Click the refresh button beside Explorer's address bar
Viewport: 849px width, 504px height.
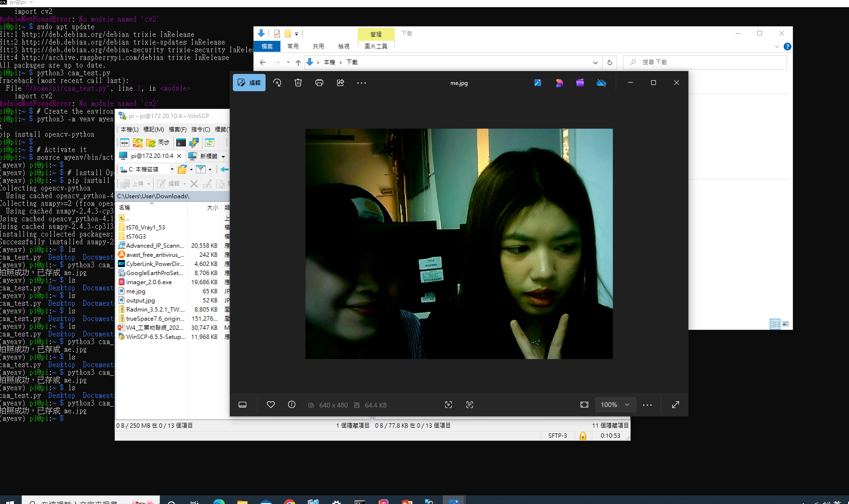[610, 62]
